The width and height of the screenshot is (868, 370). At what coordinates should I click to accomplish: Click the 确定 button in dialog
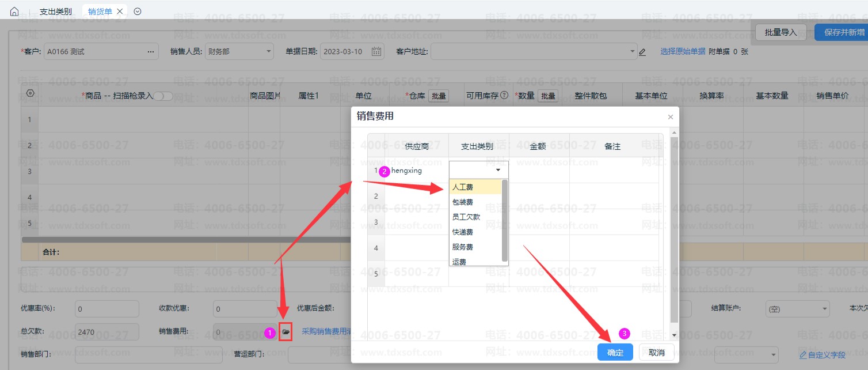pos(615,352)
